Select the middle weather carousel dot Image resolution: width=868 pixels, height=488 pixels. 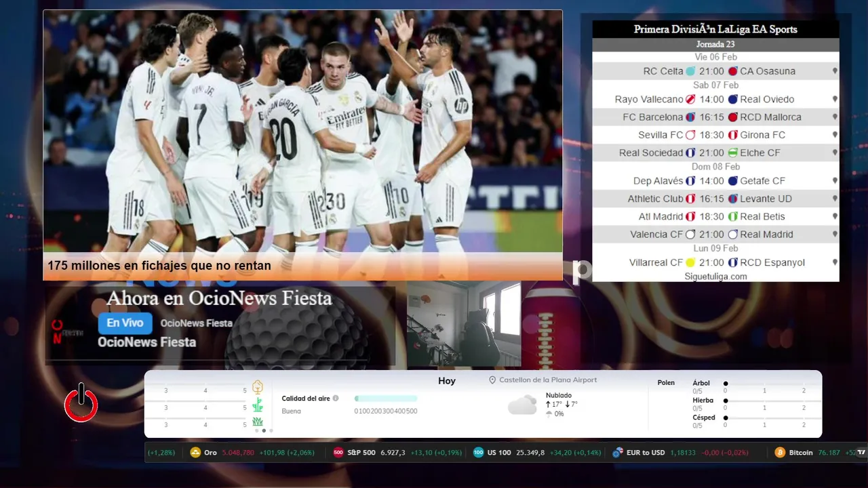264,430
